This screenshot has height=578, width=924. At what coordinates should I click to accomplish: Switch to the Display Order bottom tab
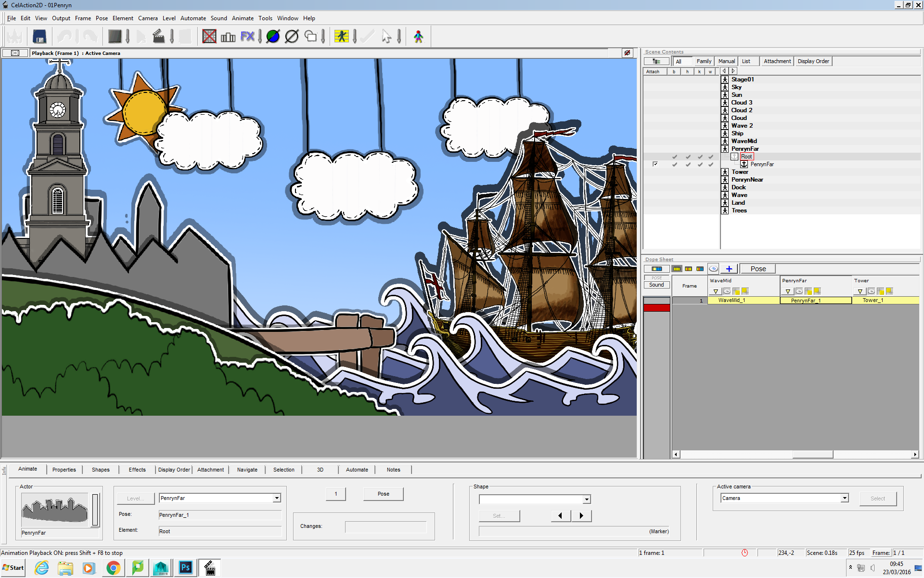[174, 470]
